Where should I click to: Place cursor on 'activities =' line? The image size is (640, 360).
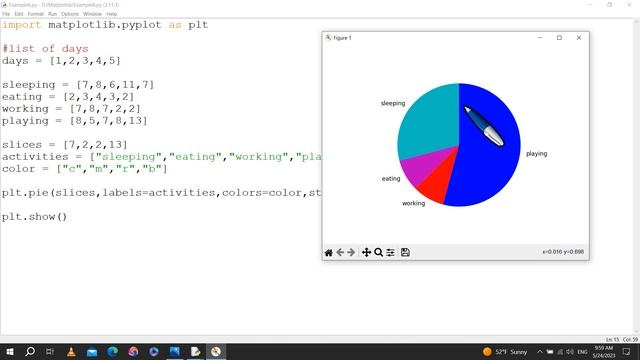(162, 157)
